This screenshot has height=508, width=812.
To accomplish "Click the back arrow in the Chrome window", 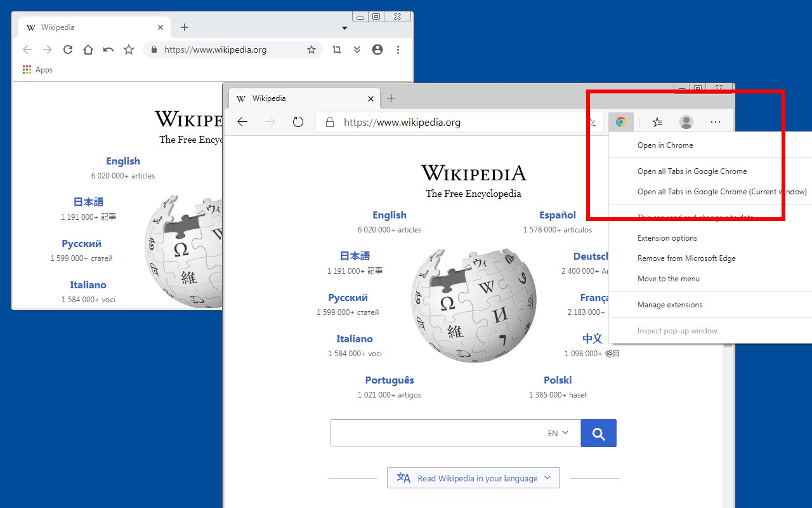I will (x=27, y=50).
